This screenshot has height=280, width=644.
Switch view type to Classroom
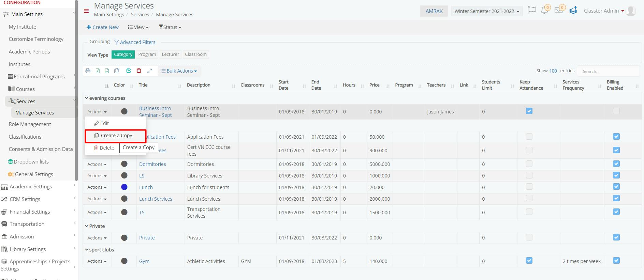pyautogui.click(x=196, y=55)
